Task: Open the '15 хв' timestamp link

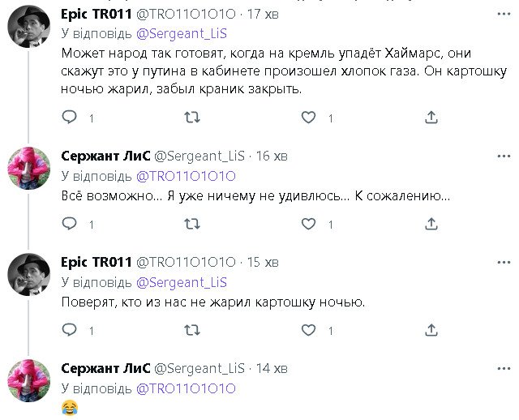Action: (x=263, y=262)
